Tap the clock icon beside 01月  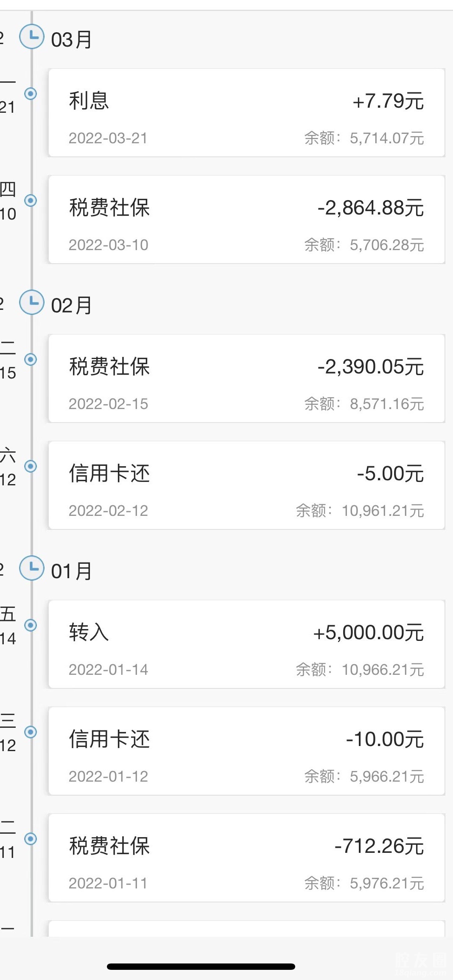pos(32,568)
